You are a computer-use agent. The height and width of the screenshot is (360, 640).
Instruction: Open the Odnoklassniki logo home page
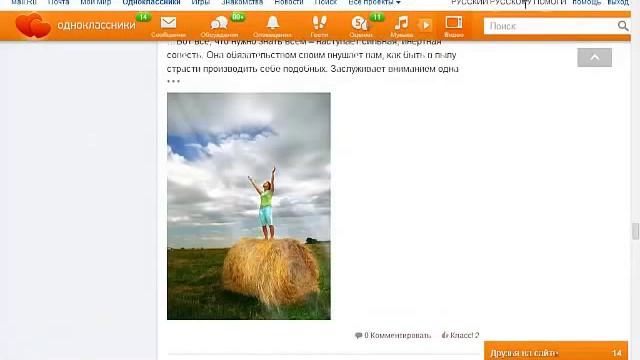click(76, 25)
